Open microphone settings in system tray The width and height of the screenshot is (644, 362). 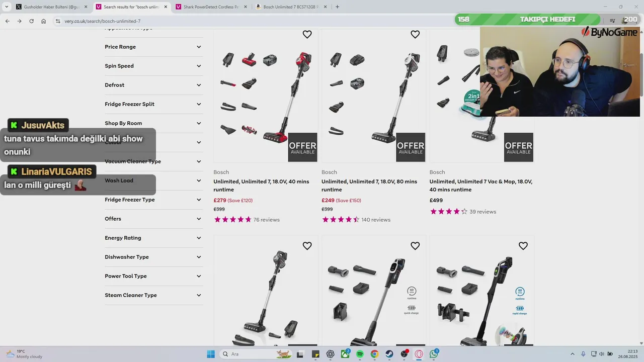pos(583,354)
